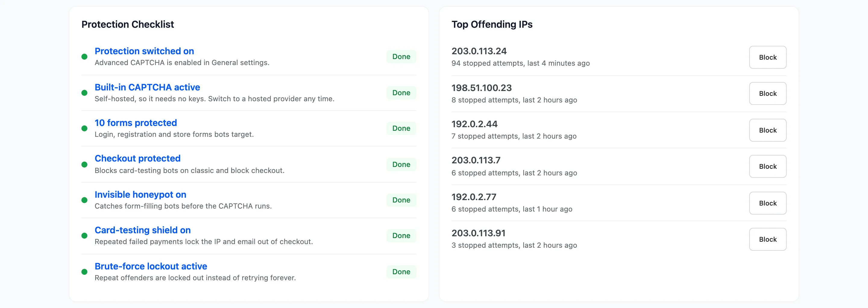Block IP address 203.0.113.91

768,239
